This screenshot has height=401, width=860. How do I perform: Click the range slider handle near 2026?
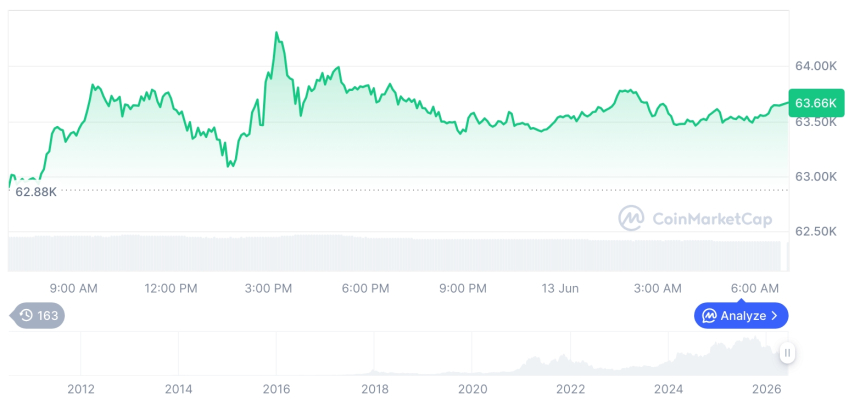coord(787,353)
